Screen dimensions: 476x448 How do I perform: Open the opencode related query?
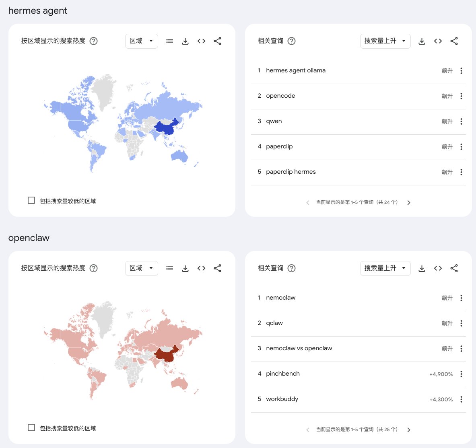pos(280,96)
